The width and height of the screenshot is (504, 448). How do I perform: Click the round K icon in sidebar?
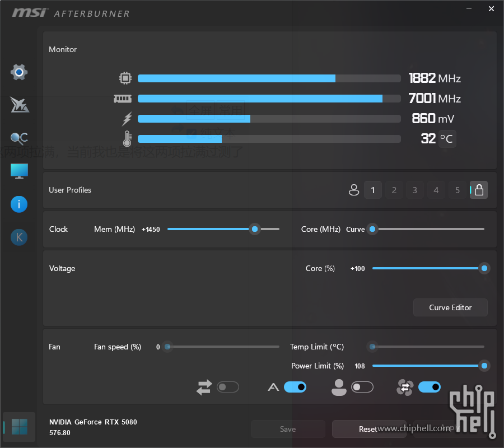pyautogui.click(x=19, y=237)
